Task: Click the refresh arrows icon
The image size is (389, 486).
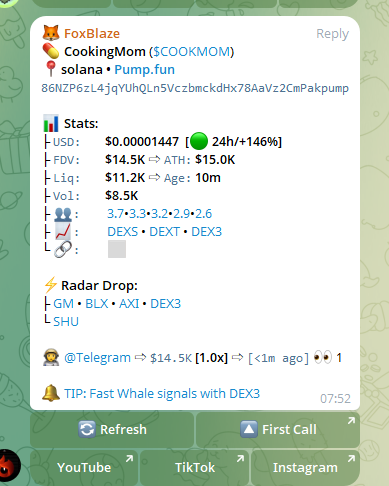Action: pos(87,429)
